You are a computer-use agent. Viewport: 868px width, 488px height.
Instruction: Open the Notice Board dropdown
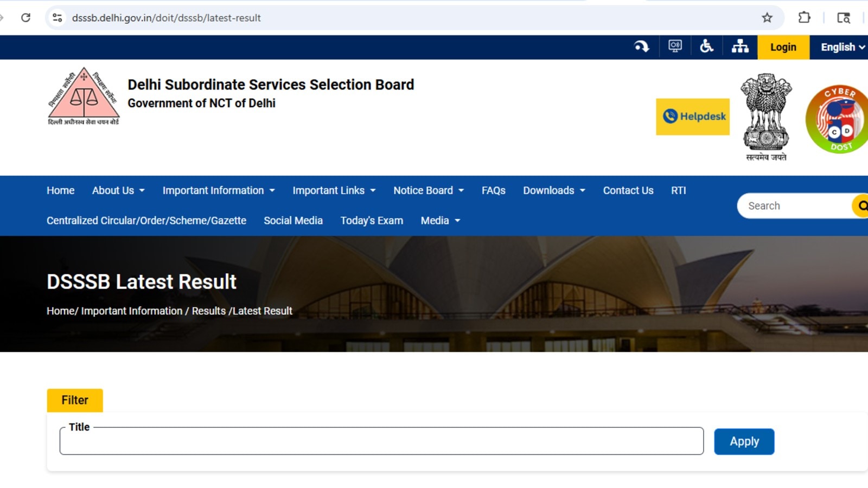429,190
